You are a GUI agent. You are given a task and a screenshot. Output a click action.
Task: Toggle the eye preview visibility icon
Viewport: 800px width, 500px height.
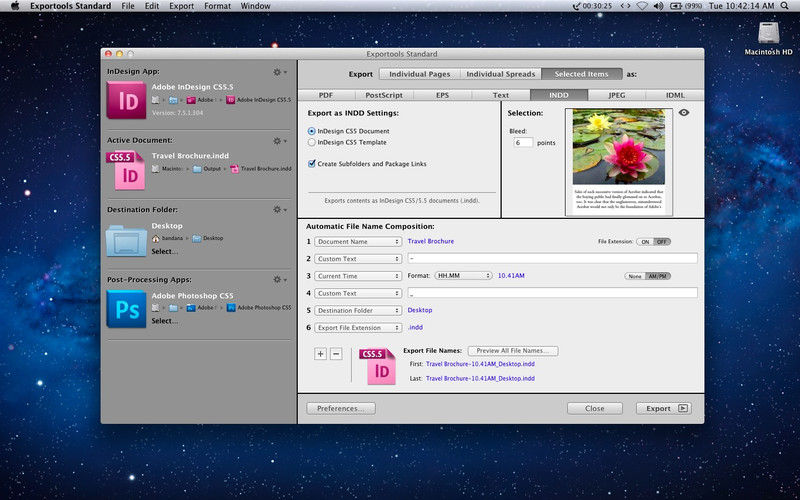(x=684, y=112)
